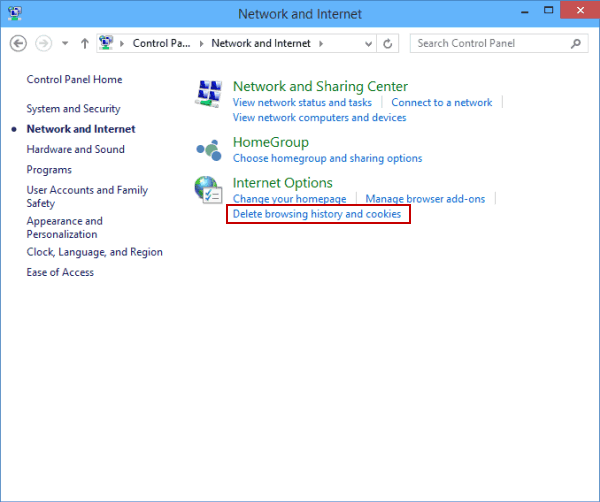Go back with the Back arrow button
600x502 pixels.
[x=18, y=43]
